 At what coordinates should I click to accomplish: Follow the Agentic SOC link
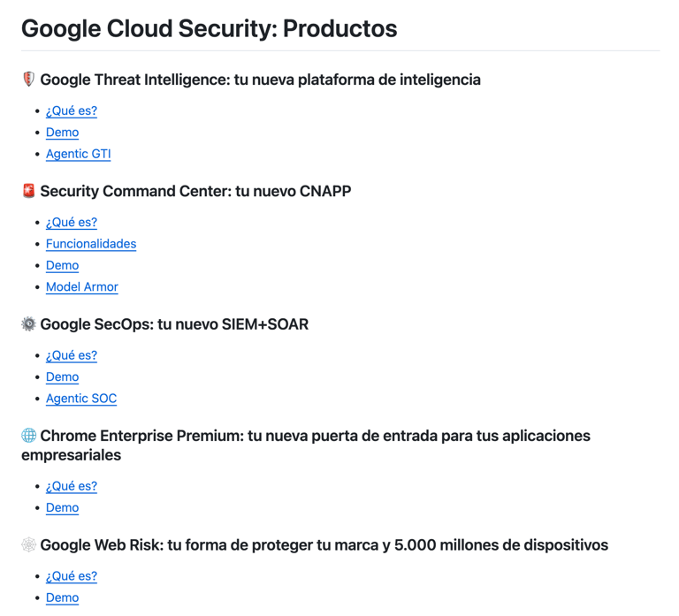point(80,399)
